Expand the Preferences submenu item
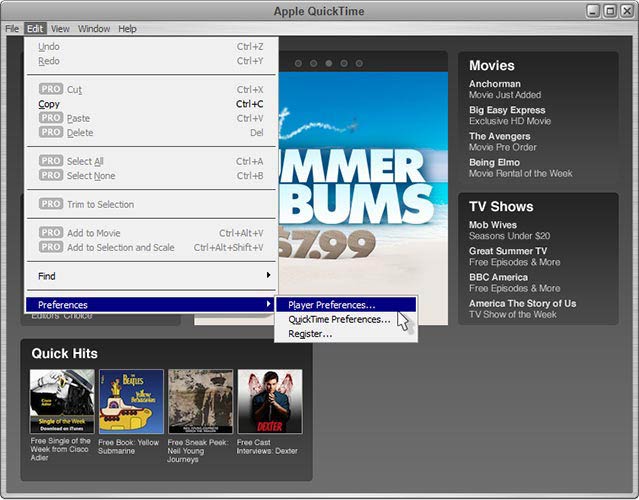The image size is (639, 500). pos(150,305)
